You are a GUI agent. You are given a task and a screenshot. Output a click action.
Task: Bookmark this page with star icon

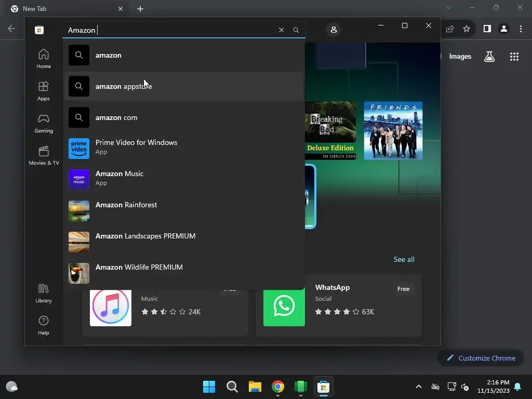[x=467, y=29]
